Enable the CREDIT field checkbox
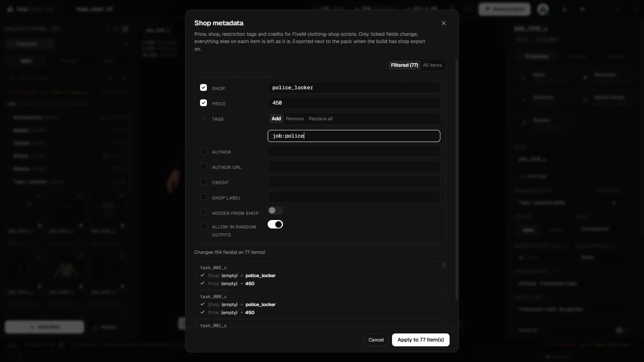This screenshot has width=644, height=362. [203, 182]
